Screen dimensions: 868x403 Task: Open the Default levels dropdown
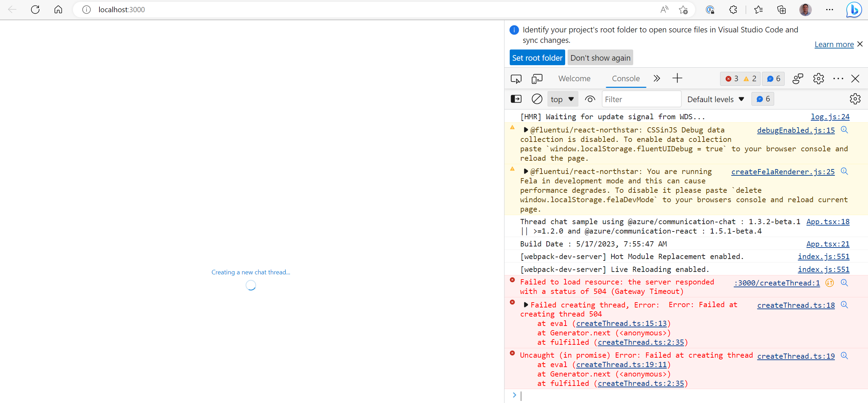point(715,99)
